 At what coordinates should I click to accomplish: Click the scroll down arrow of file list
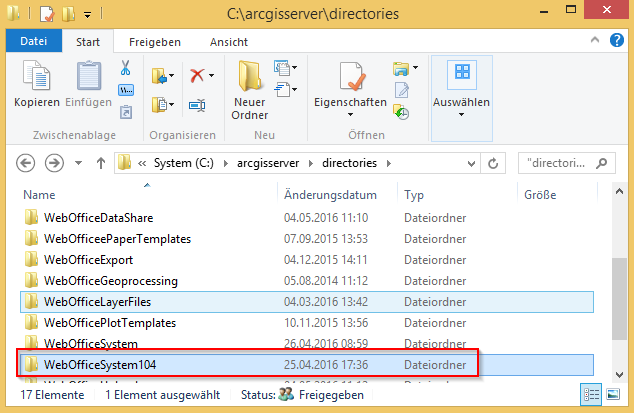coord(619,375)
